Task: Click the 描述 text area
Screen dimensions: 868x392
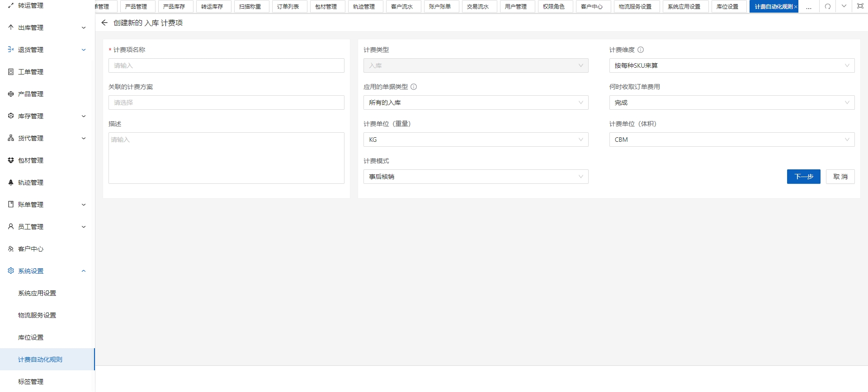Action: [226, 158]
